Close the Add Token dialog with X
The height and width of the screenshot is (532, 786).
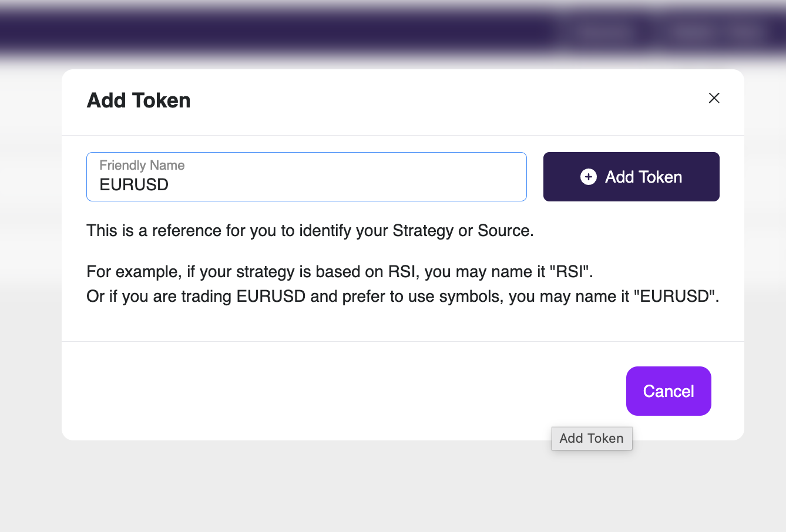(714, 98)
